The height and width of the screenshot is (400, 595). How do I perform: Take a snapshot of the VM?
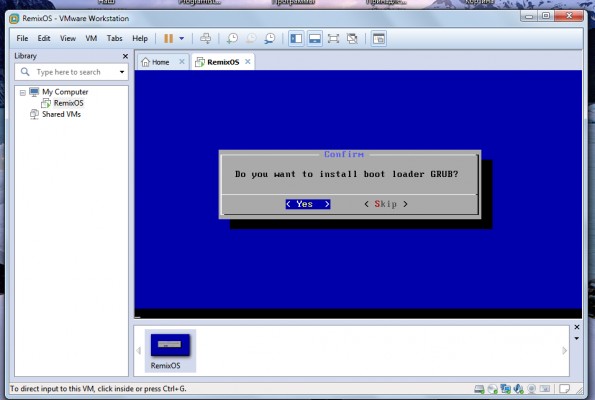click(x=232, y=38)
